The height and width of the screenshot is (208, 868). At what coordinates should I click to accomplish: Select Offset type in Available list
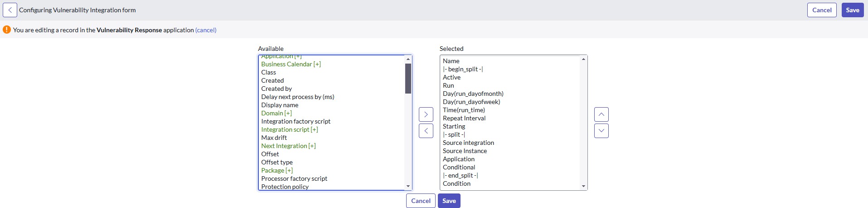click(x=332, y=162)
